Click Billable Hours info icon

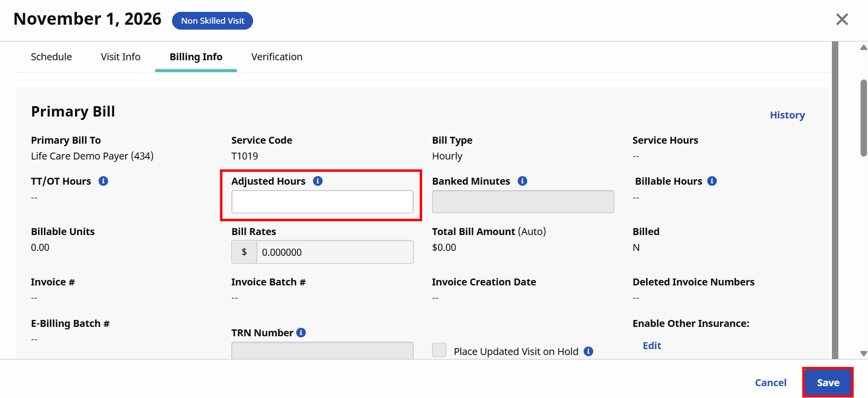tap(712, 181)
